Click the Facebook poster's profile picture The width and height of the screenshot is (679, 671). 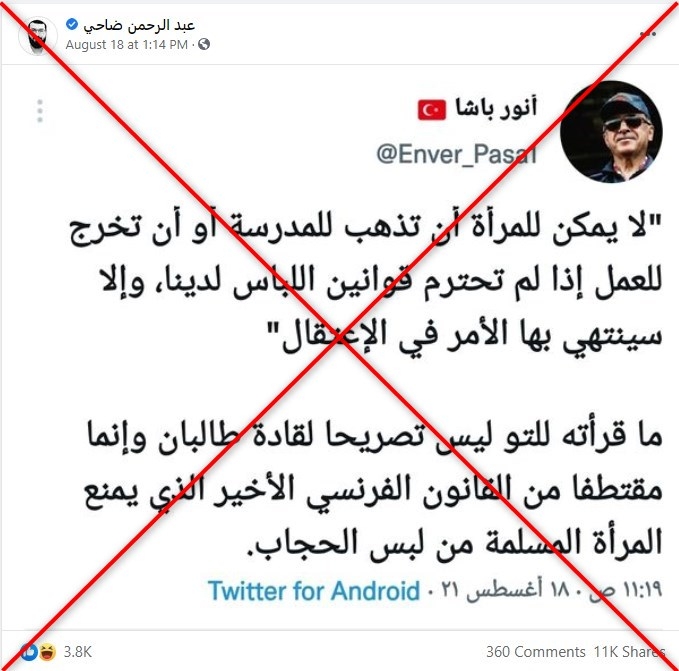pyautogui.click(x=38, y=36)
